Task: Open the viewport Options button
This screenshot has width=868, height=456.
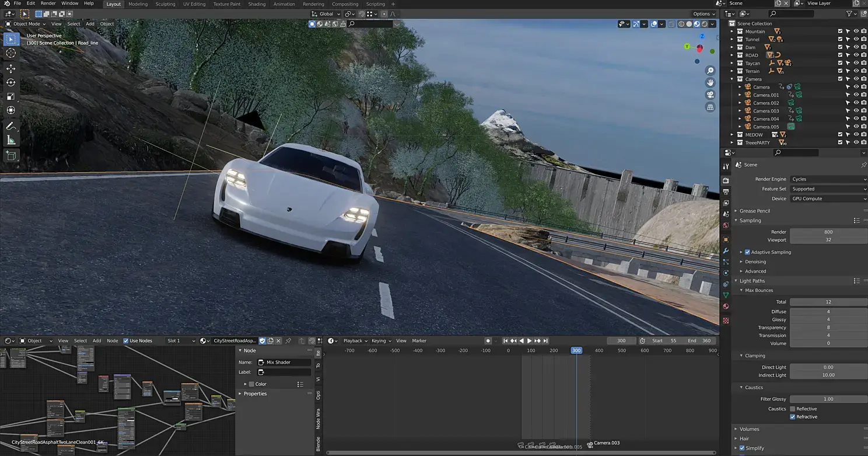Action: click(x=703, y=14)
